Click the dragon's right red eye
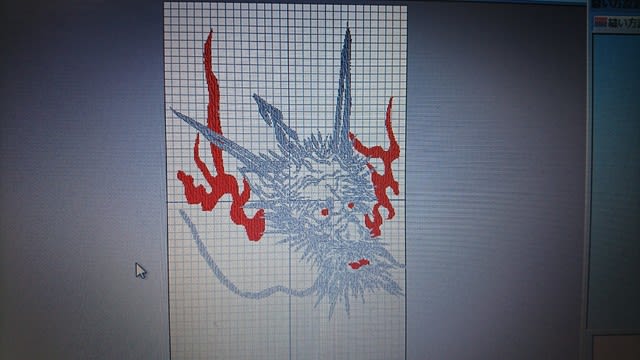The height and width of the screenshot is (360, 640). (351, 206)
